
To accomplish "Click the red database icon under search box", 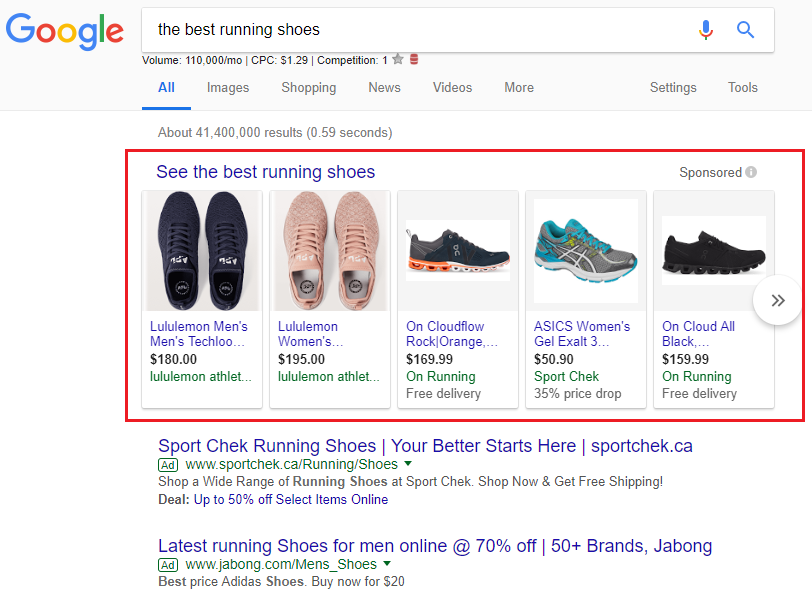I will 414,60.
